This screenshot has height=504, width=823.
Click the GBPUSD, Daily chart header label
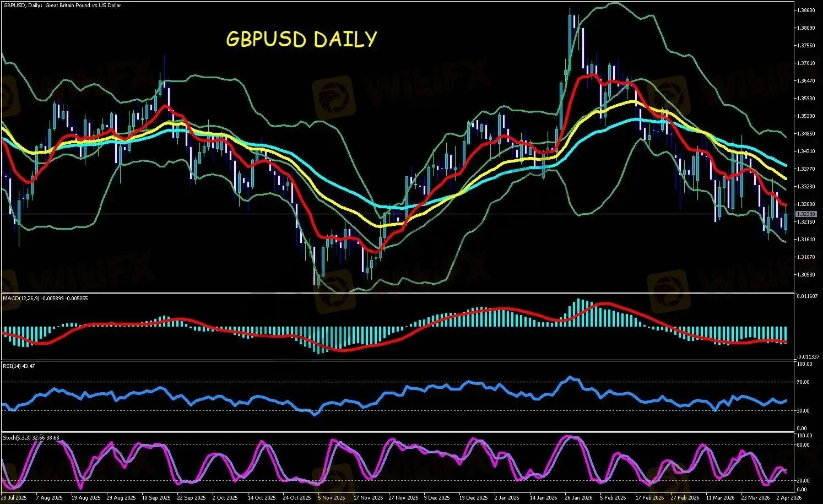click(62, 6)
